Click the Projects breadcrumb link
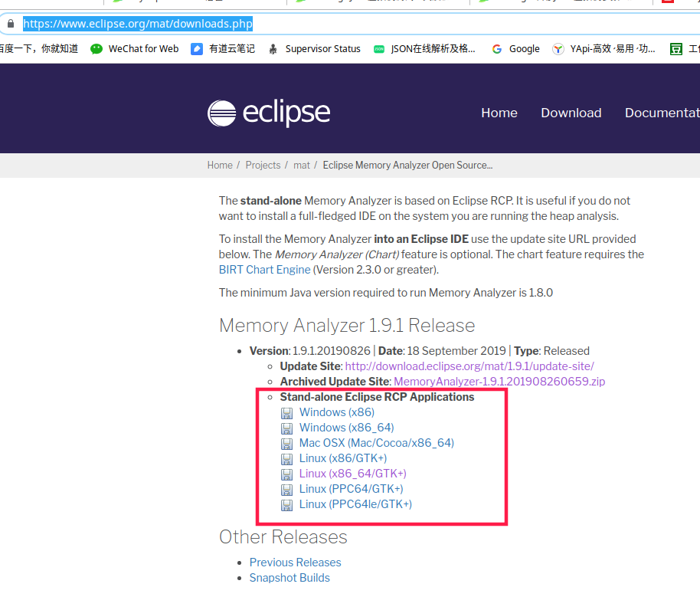The image size is (700, 597). 263,165
